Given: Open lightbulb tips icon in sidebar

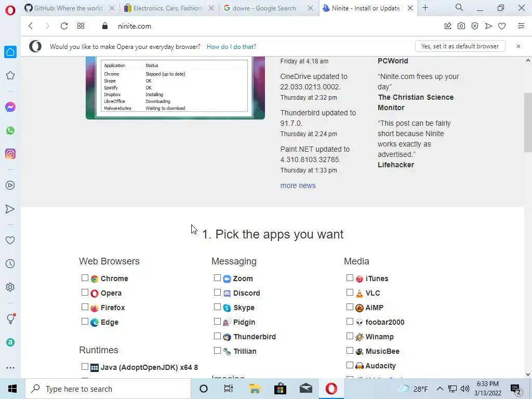Looking at the screenshot, I should click(10, 318).
